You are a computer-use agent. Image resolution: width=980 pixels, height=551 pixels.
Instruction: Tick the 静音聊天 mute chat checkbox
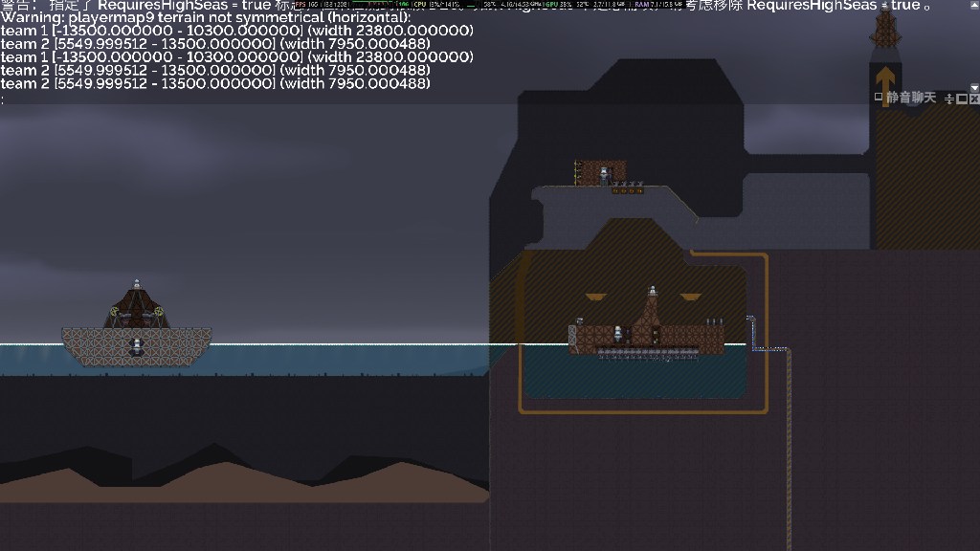(x=879, y=97)
